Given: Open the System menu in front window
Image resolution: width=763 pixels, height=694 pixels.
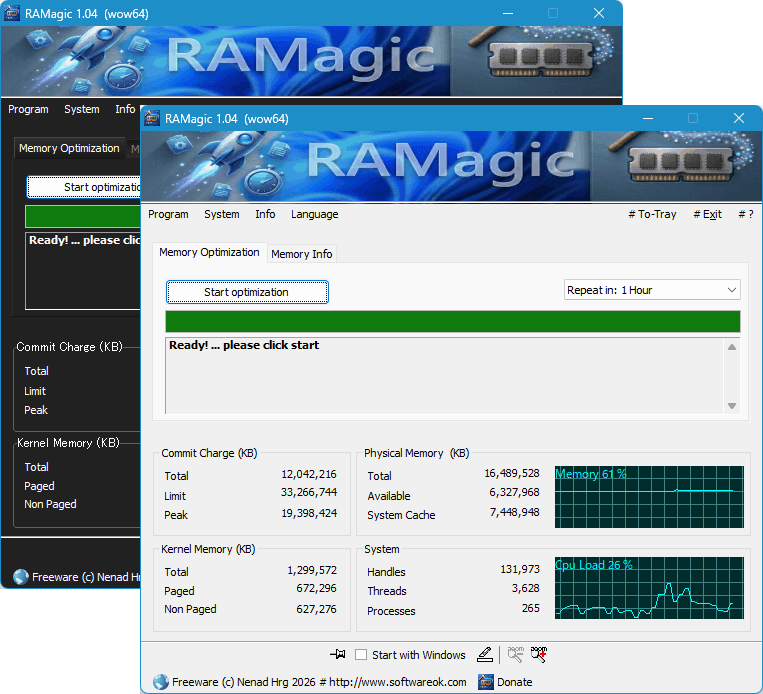Looking at the screenshot, I should 222,214.
